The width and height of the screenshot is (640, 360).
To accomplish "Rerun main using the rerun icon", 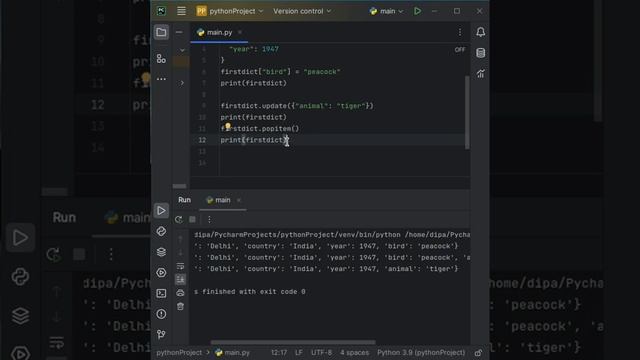I will pyautogui.click(x=178, y=220).
